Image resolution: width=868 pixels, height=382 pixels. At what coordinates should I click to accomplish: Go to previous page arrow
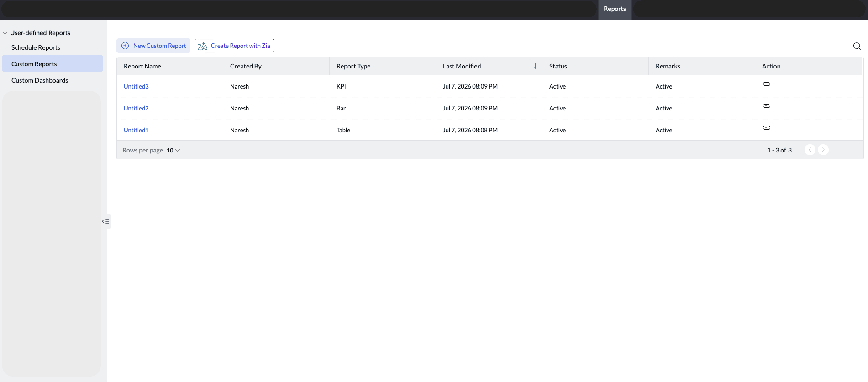click(810, 150)
